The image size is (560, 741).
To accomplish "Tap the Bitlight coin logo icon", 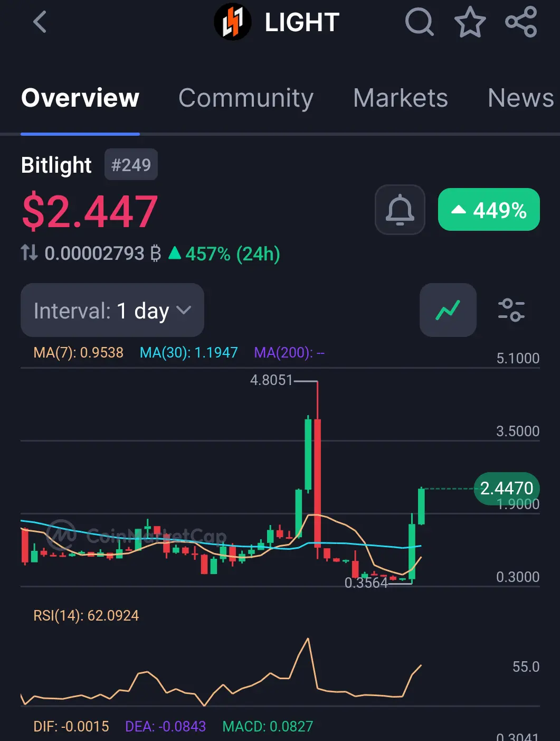I will click(x=233, y=22).
